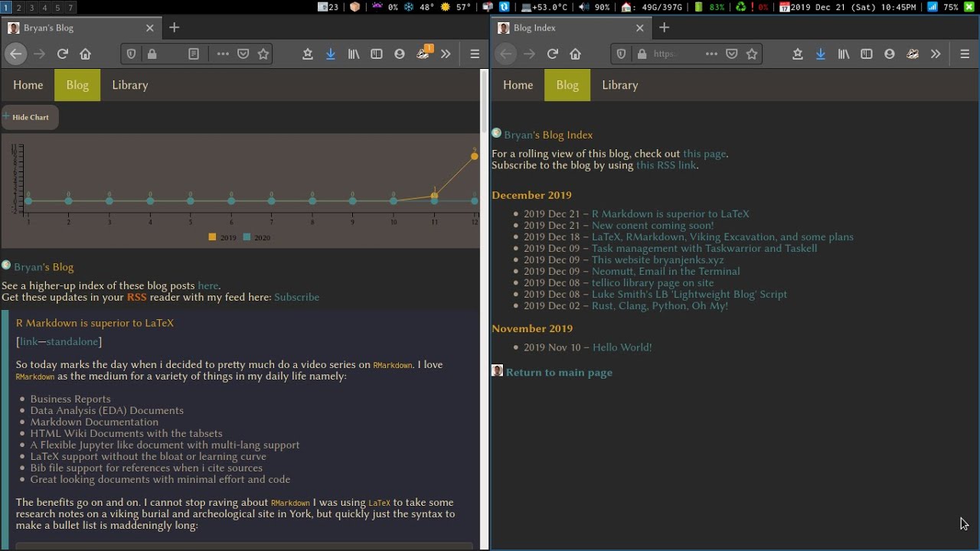Select Blog Index browser tab
Screen dimensions: 980x551
(570, 28)
